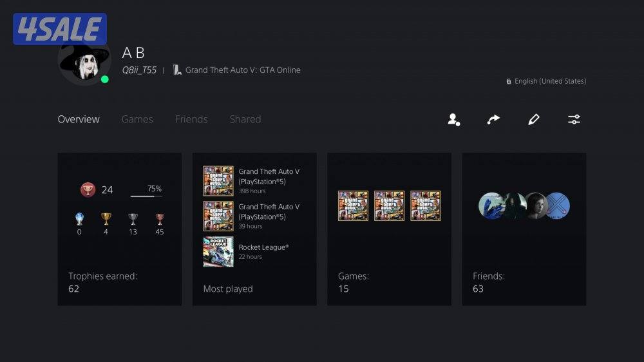Open the Friends: 63 card
Viewport: 644px width, 362px height.
click(524, 229)
